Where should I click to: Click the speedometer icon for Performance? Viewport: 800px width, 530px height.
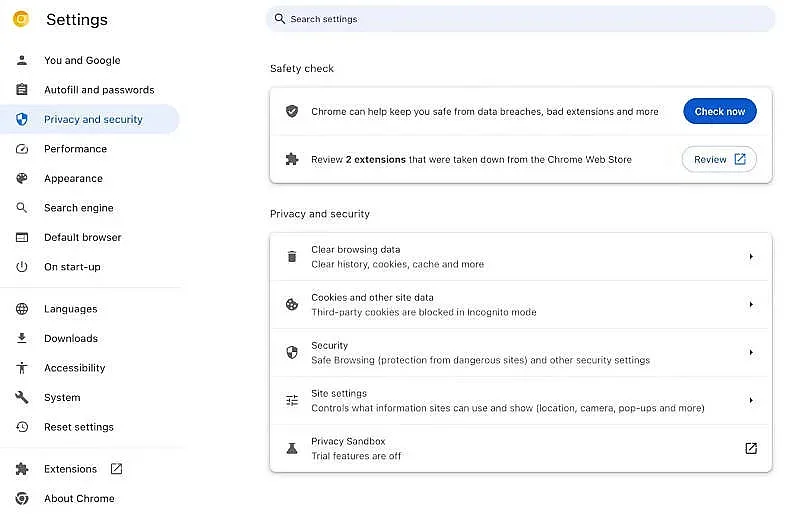click(x=22, y=149)
